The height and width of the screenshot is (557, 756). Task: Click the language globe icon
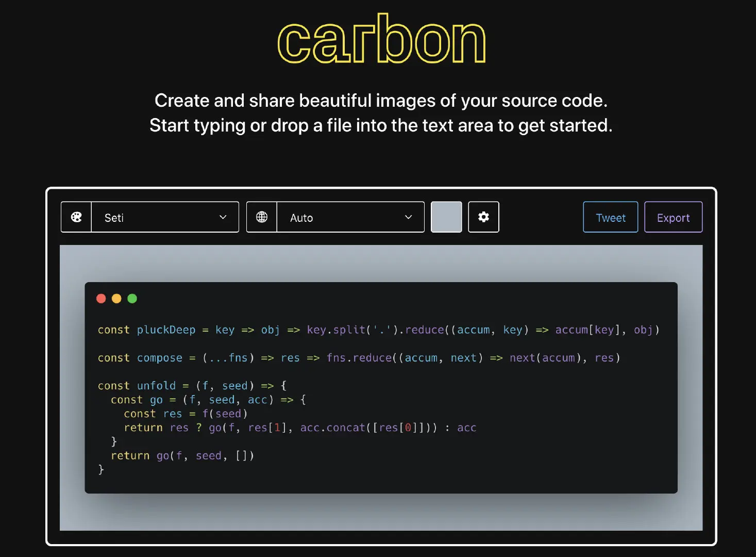click(262, 217)
